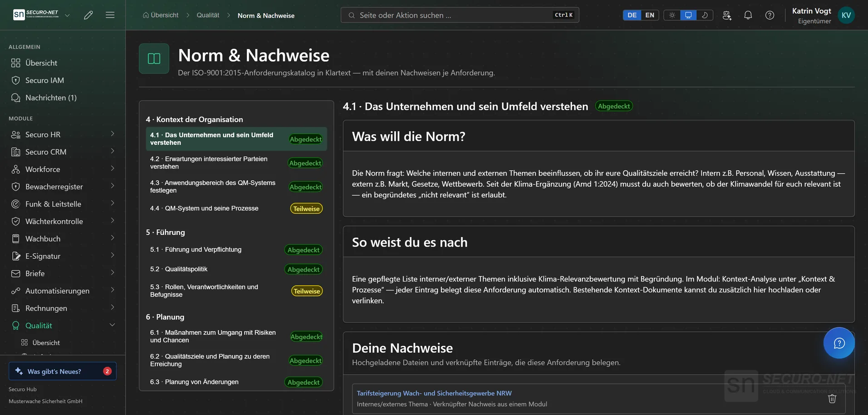Open the notifications bell icon
The width and height of the screenshot is (868, 415).
tap(748, 15)
